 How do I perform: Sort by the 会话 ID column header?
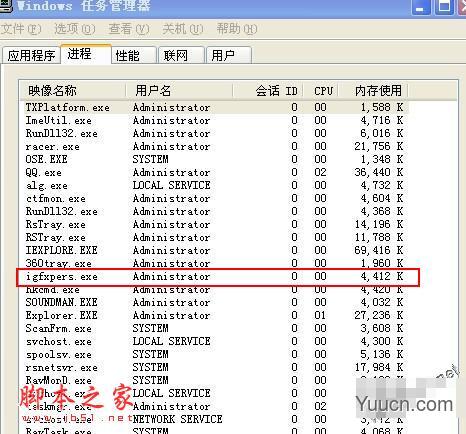click(268, 91)
